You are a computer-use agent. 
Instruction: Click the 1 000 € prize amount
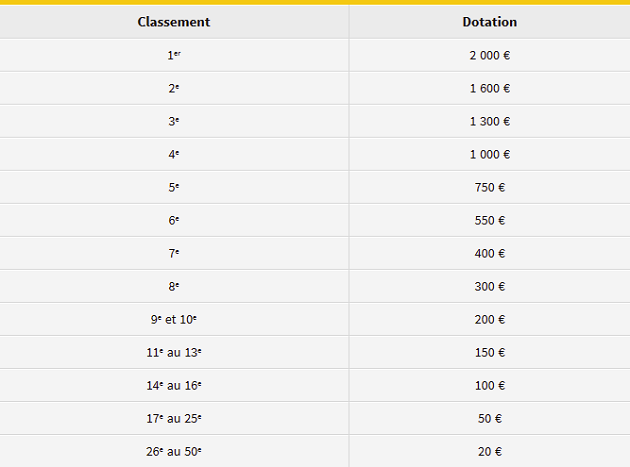point(489,154)
